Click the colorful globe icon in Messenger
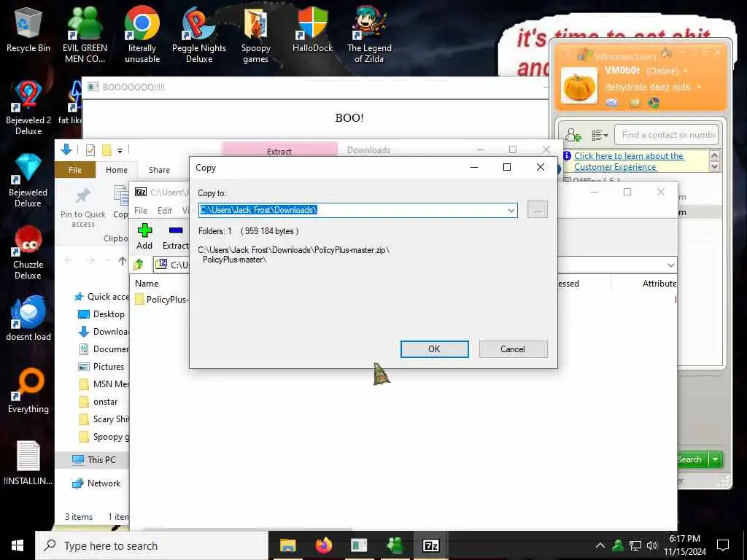 coord(654,103)
